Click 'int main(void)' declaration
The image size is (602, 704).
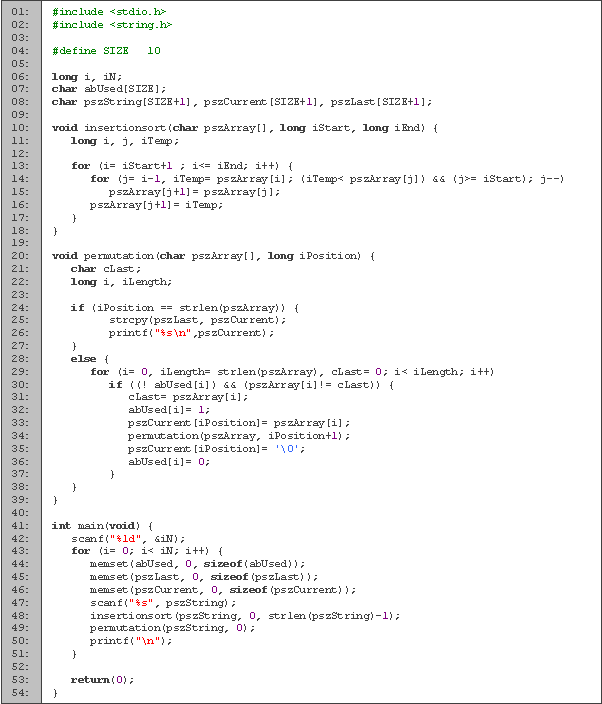pos(96,526)
